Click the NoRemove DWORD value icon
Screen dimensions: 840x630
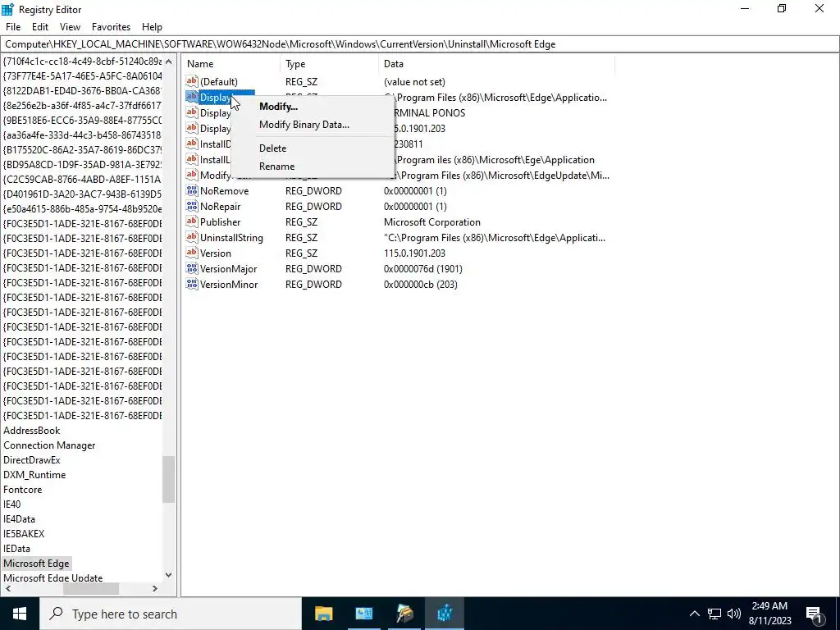(x=192, y=190)
